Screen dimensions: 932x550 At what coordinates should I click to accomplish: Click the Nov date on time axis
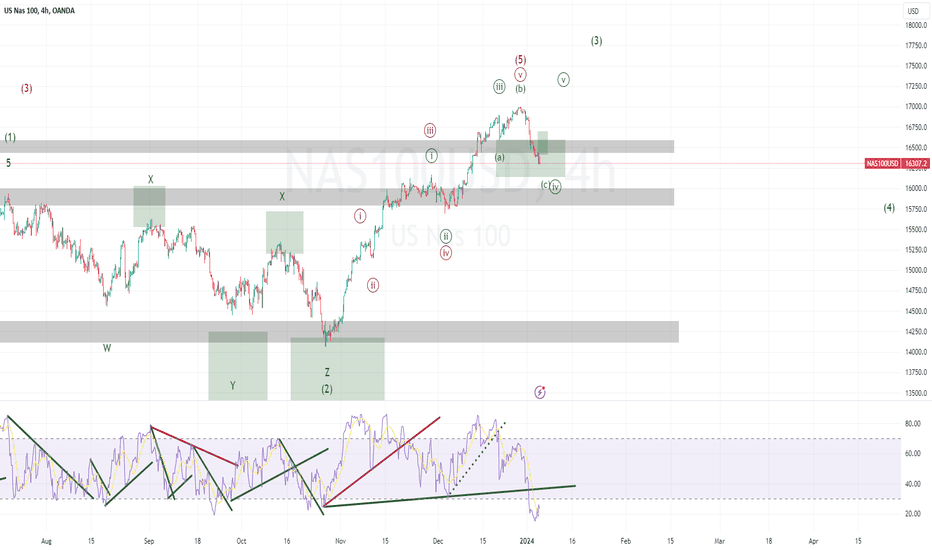[x=341, y=541]
